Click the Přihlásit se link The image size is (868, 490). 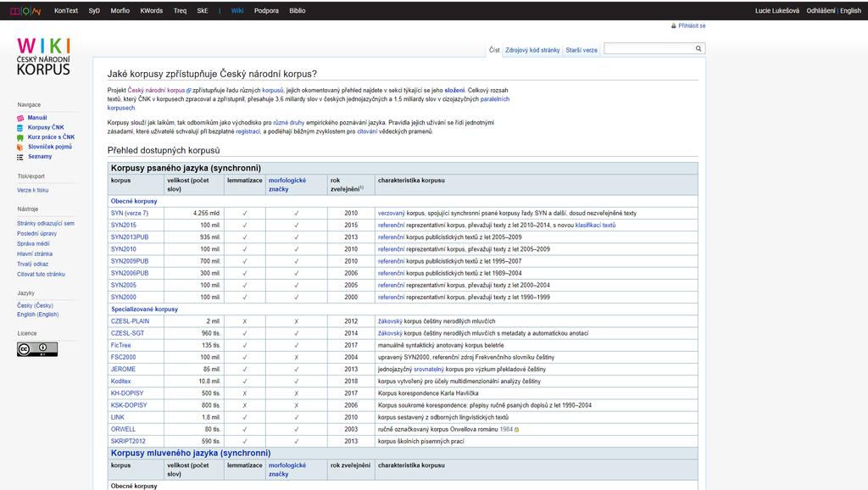tap(692, 26)
